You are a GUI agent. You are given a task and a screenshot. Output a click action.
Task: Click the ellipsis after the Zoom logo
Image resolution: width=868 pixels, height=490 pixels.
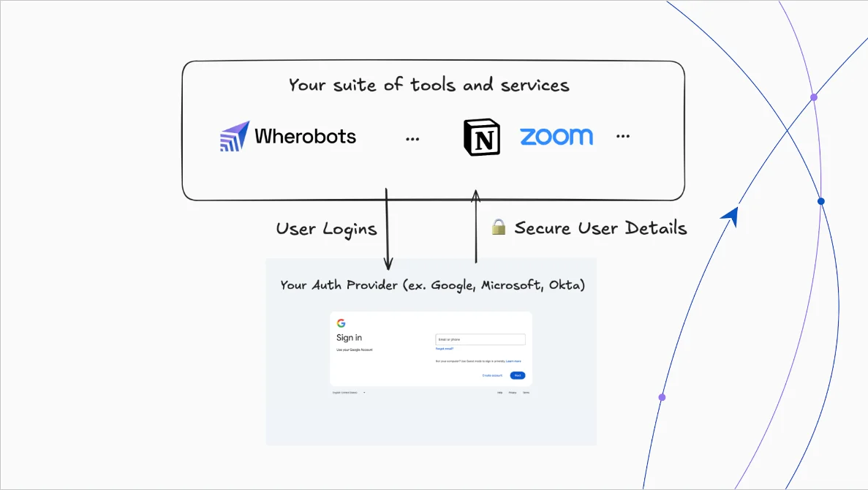(623, 136)
